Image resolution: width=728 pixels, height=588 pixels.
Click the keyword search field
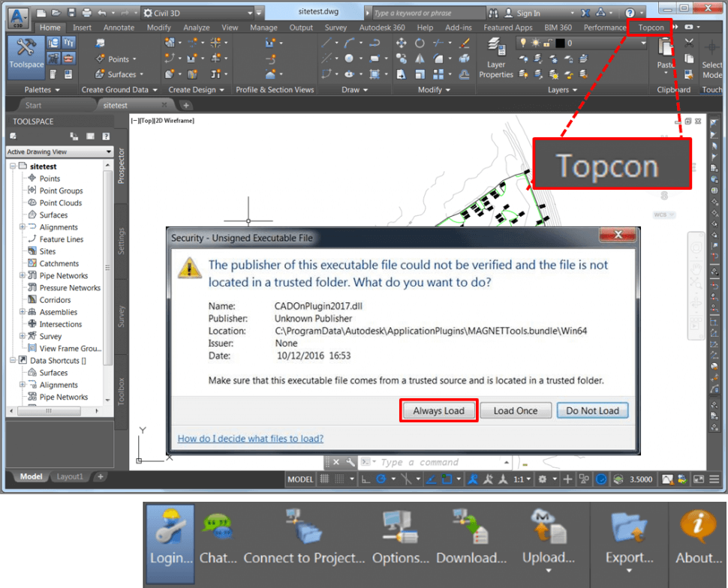[x=428, y=13]
